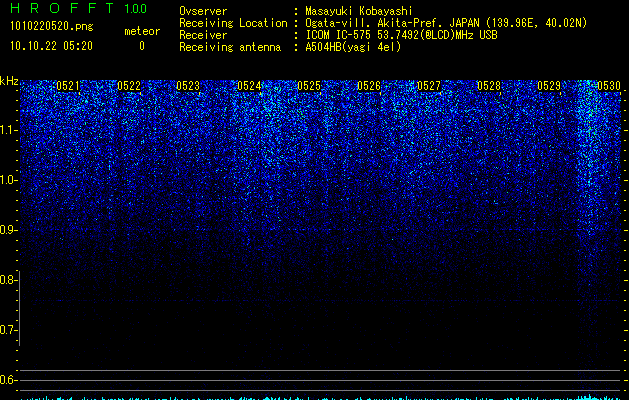Click the 0521 time marker
This screenshot has width=629, height=400.
pyautogui.click(x=68, y=86)
